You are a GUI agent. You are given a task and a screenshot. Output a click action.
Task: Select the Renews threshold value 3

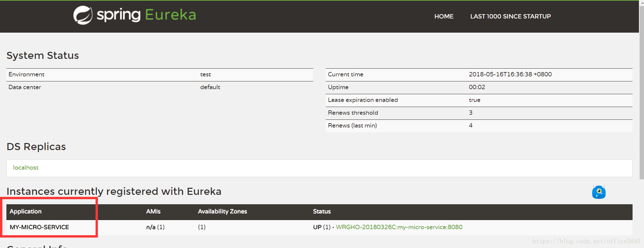tap(471, 113)
